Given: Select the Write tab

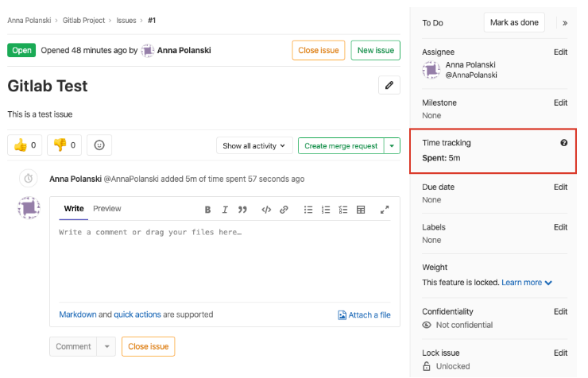Looking at the screenshot, I should 74,209.
